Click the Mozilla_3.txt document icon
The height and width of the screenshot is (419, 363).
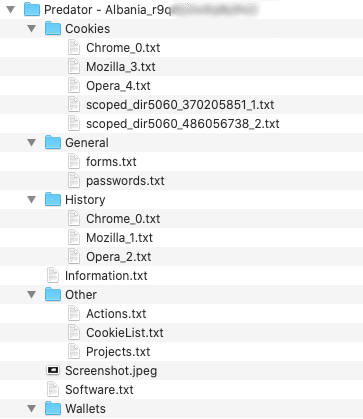(74, 66)
